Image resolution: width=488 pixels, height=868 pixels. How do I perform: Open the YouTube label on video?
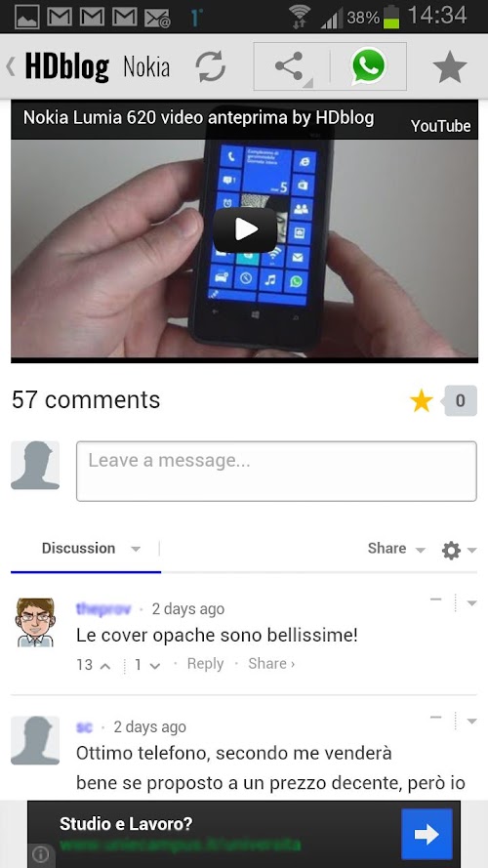click(440, 126)
